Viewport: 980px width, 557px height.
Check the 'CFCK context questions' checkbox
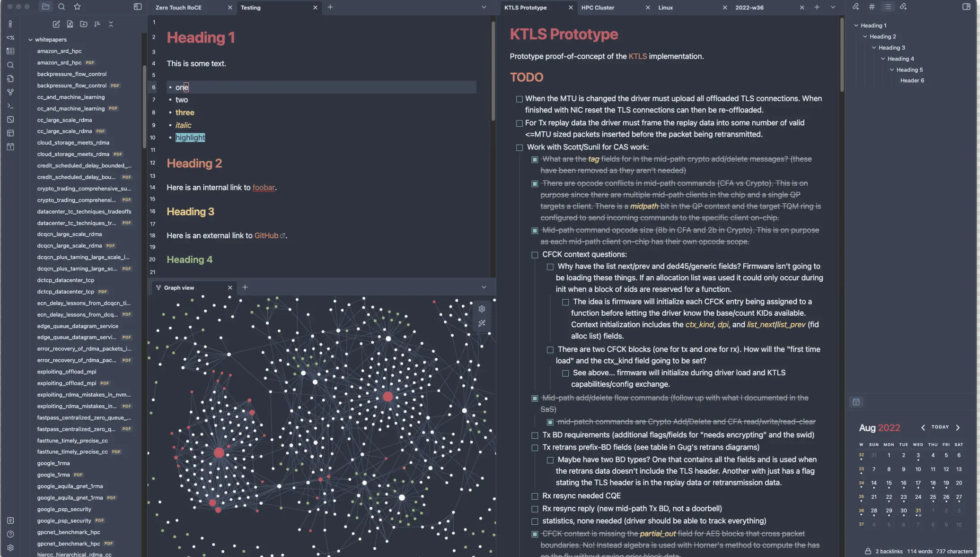pos(535,255)
